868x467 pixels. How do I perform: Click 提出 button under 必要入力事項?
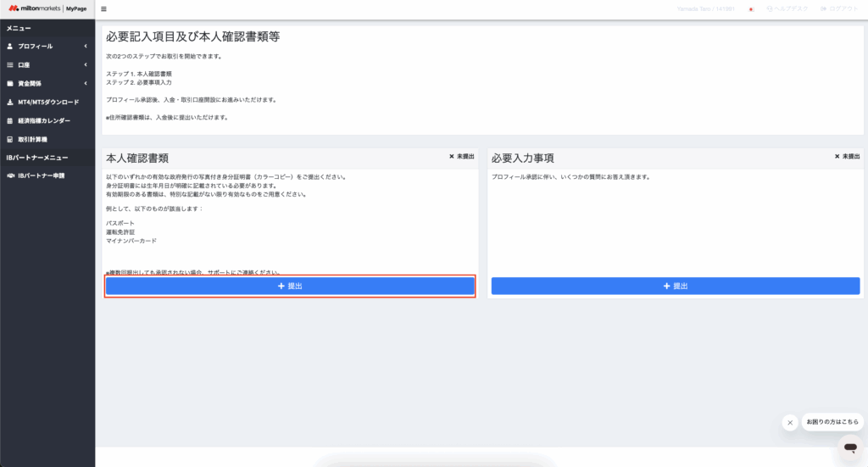click(x=676, y=286)
